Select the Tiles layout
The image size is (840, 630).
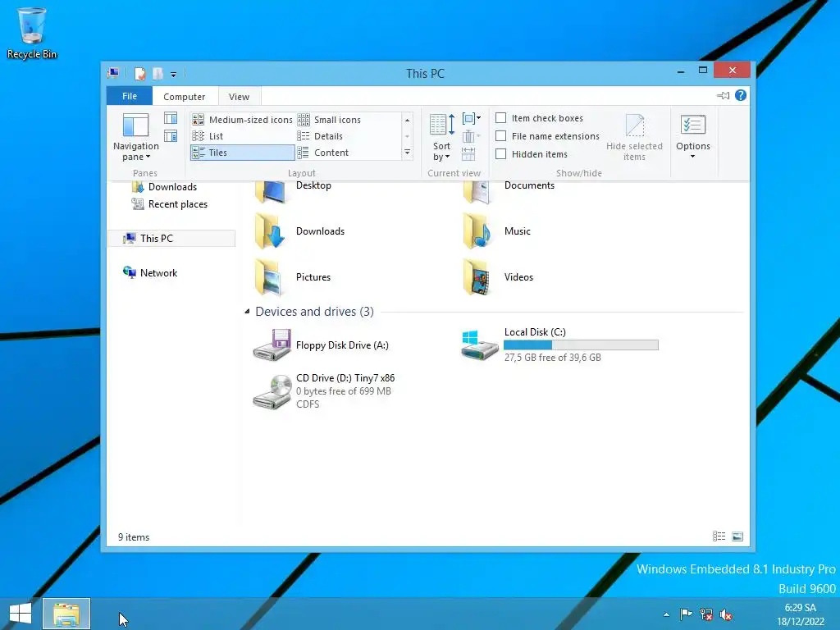pyautogui.click(x=242, y=153)
